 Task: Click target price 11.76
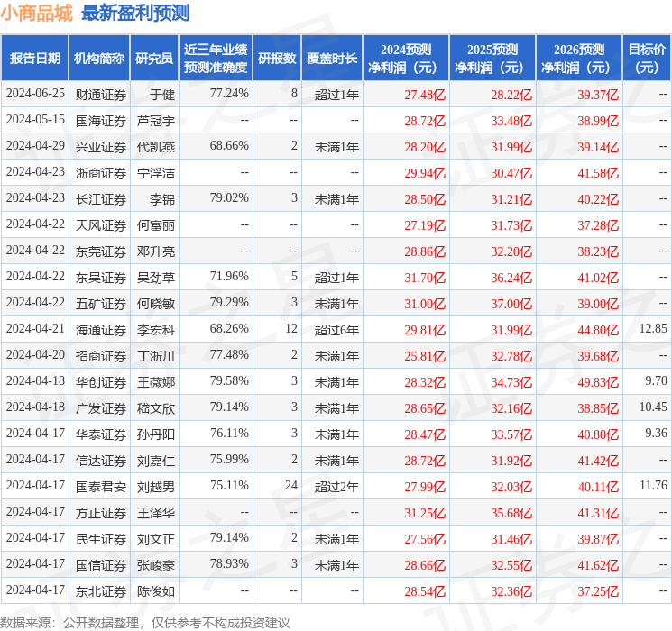(653, 485)
